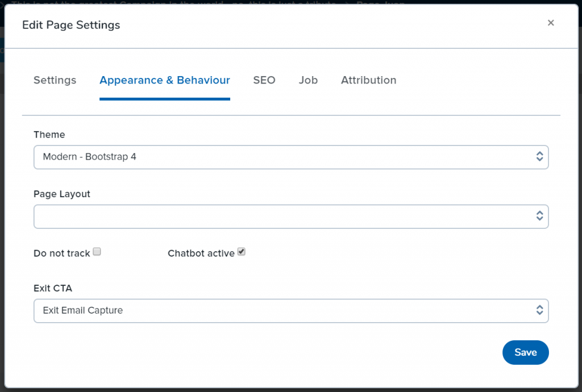
Task: Close the Edit Page Settings dialog
Action: pyautogui.click(x=551, y=23)
